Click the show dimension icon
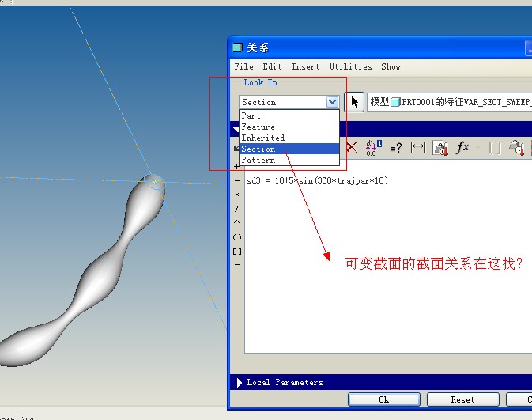Viewport: 532px width, 420px height. [x=417, y=148]
